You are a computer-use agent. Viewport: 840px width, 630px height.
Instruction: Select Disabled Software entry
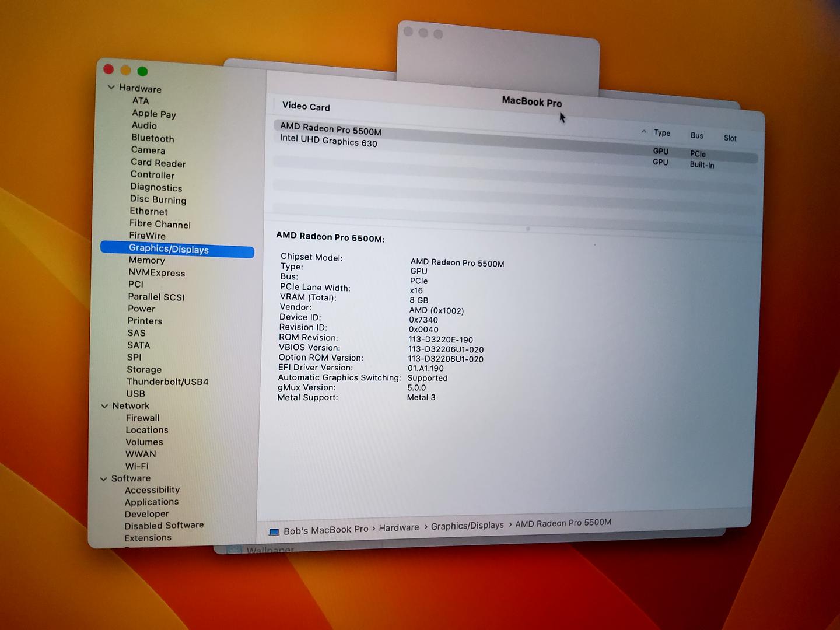pyautogui.click(x=164, y=526)
